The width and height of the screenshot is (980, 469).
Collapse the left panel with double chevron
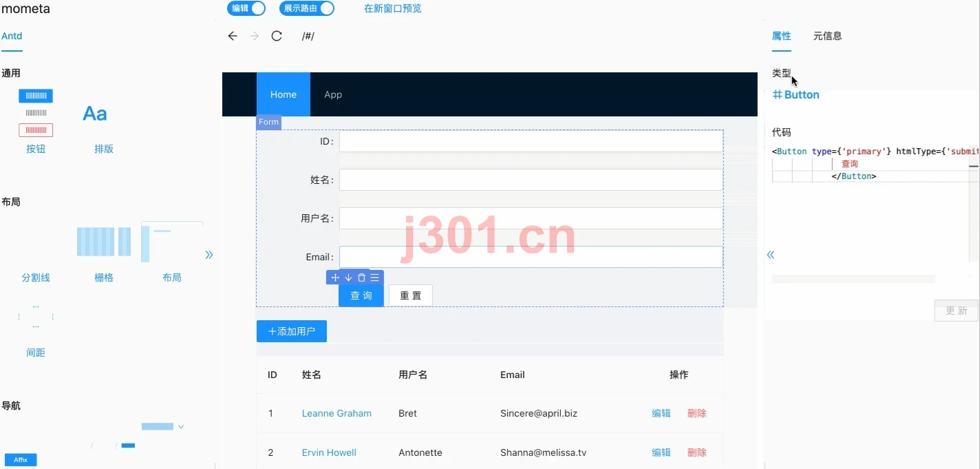pyautogui.click(x=209, y=255)
